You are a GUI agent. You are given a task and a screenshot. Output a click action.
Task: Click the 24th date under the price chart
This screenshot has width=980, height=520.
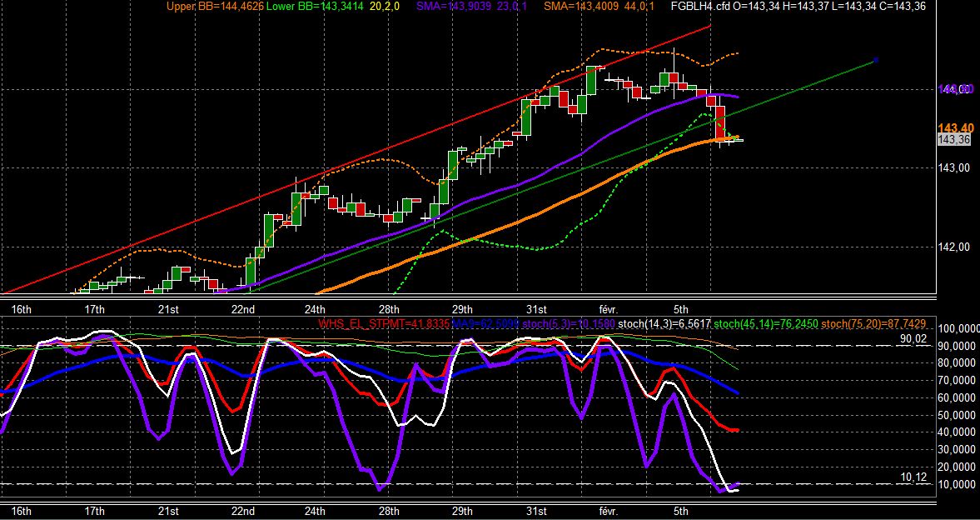[x=315, y=309]
